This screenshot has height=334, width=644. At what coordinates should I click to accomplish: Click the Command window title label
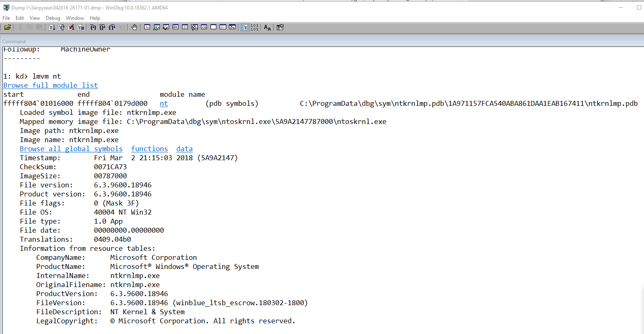coord(14,41)
